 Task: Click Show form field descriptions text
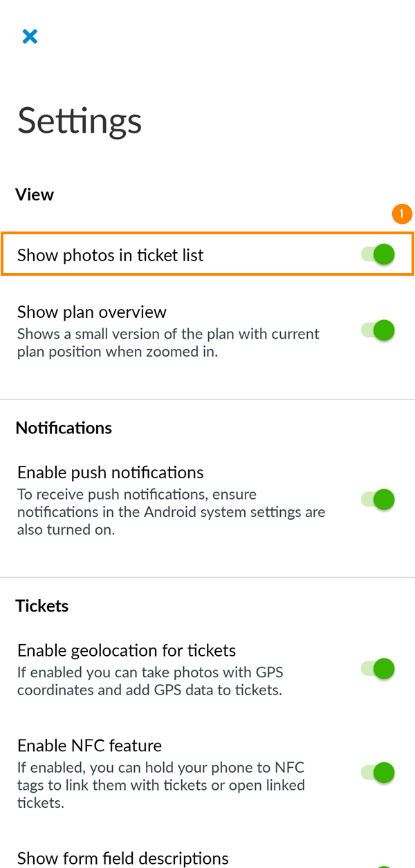122,858
